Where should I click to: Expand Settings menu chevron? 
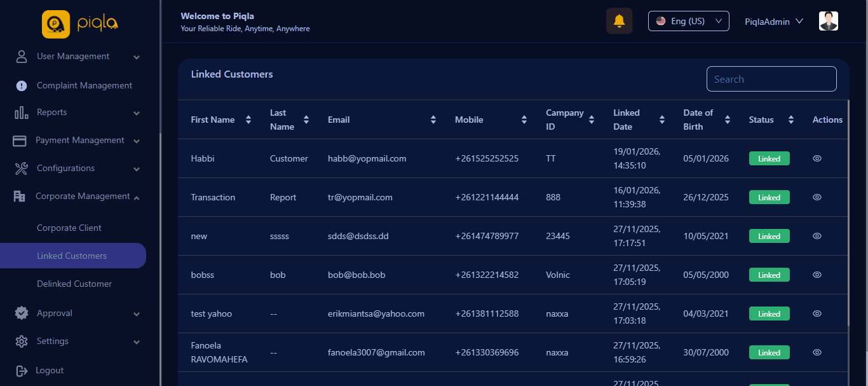point(137,342)
